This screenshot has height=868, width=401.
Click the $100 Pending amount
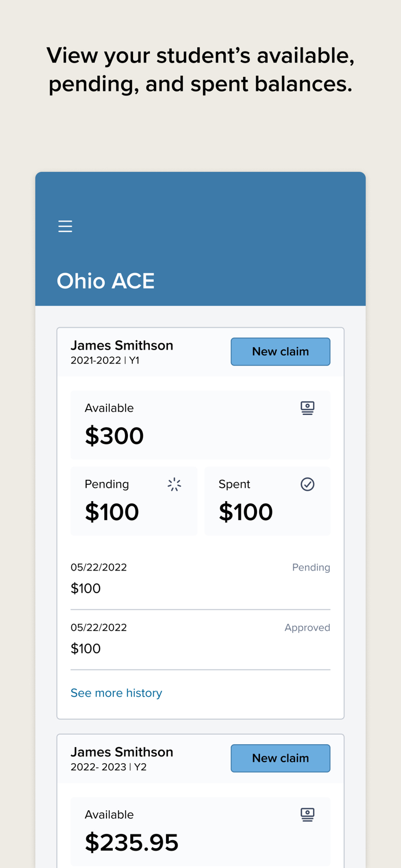(112, 512)
